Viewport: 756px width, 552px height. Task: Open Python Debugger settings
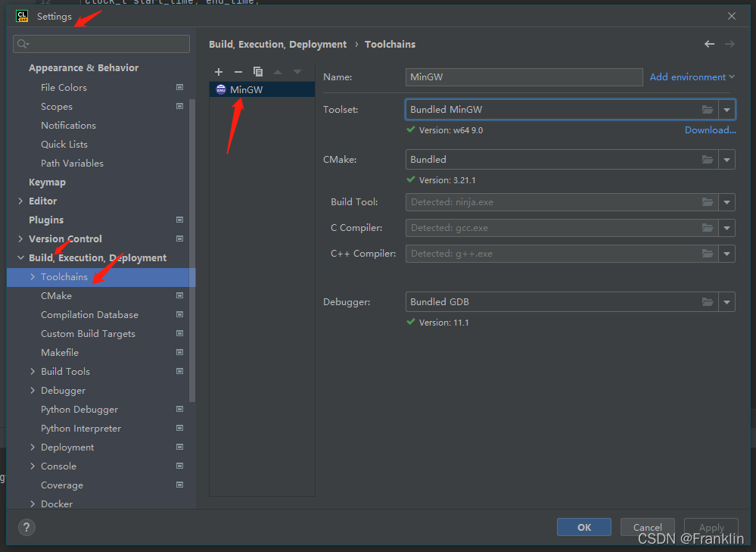[79, 409]
